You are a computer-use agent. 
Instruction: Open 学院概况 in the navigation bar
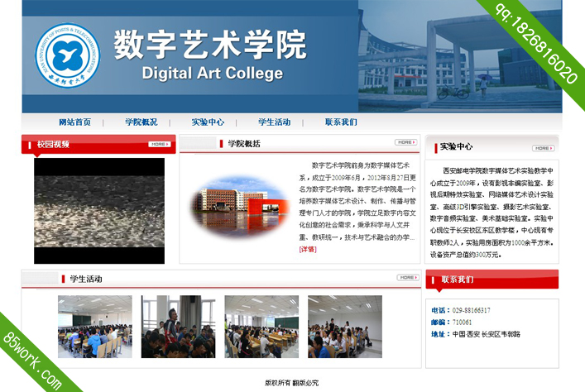pos(141,122)
